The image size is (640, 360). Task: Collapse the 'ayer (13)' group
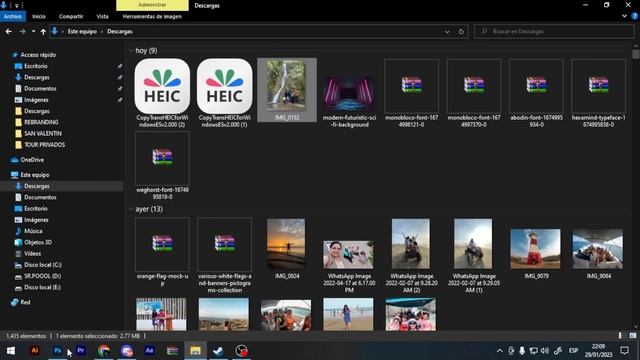point(131,209)
